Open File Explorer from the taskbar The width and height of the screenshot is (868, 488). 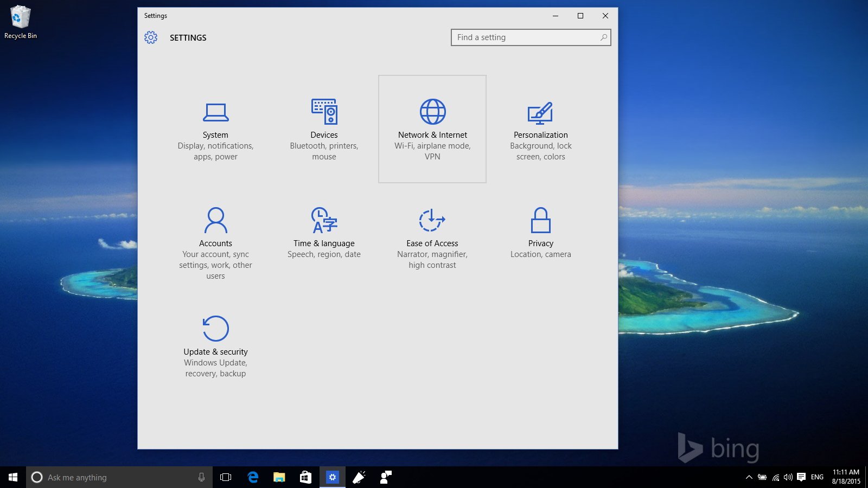[x=279, y=477]
